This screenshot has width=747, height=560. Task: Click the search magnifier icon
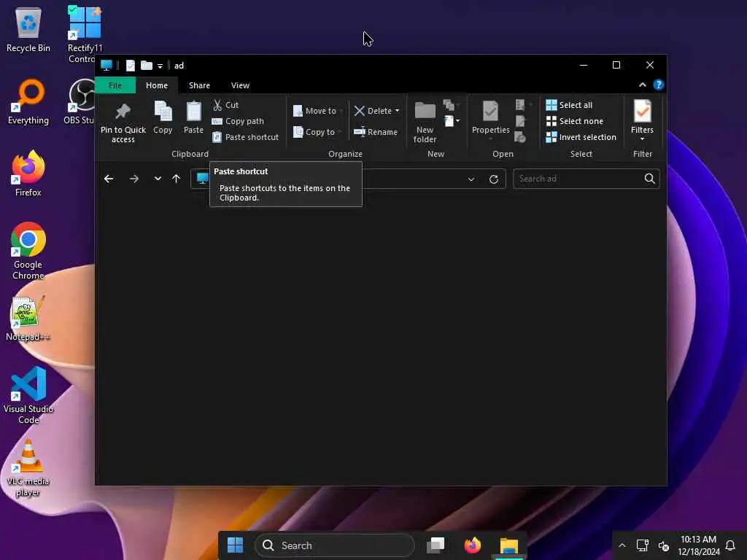coord(650,179)
